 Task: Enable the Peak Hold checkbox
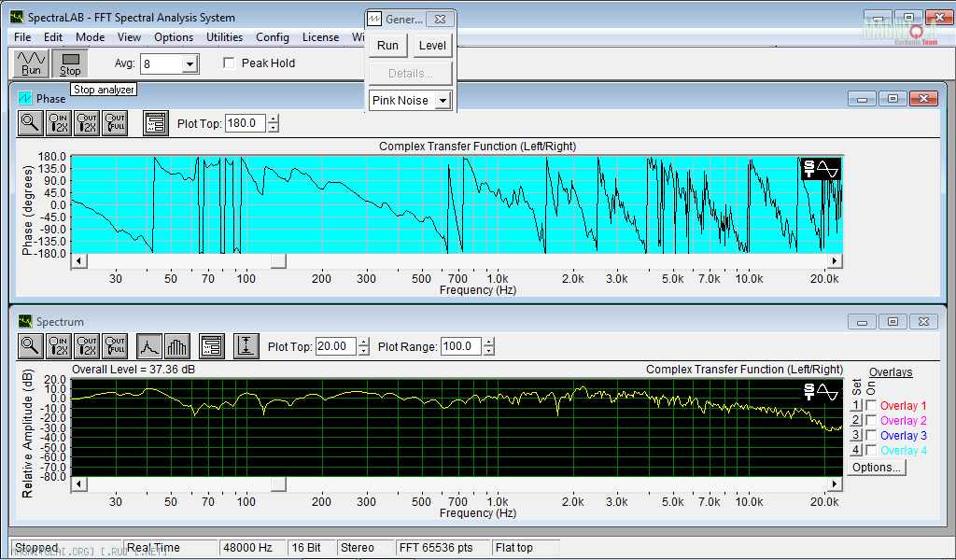pyautogui.click(x=230, y=63)
